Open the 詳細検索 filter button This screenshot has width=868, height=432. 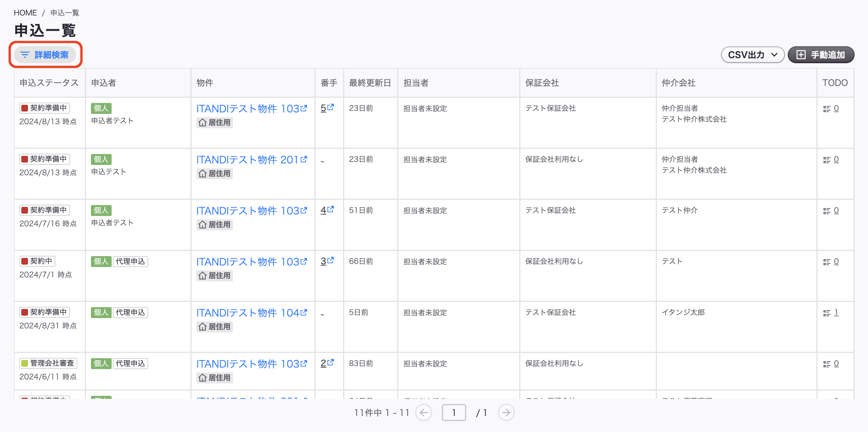pos(45,55)
